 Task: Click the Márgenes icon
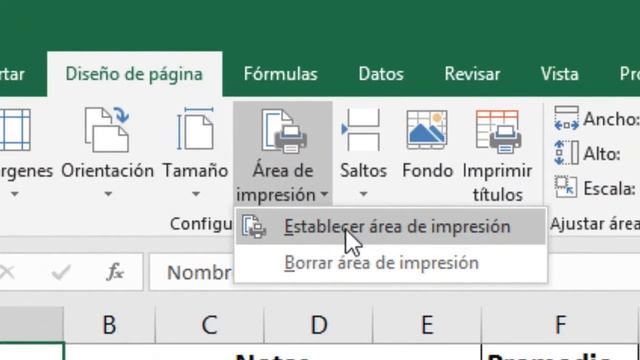[x=15, y=130]
